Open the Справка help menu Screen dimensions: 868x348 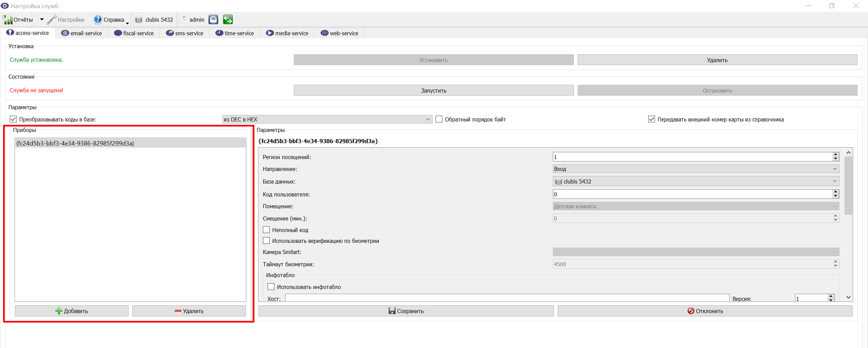[x=109, y=20]
